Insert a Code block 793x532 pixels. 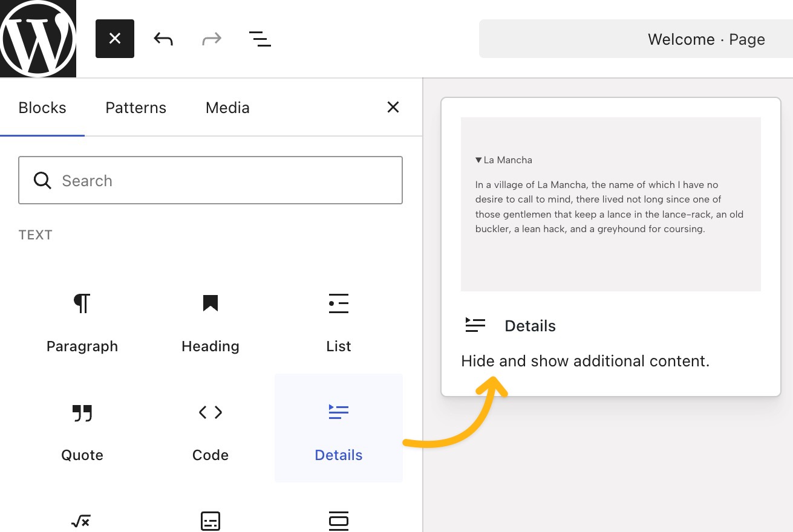pos(210,429)
